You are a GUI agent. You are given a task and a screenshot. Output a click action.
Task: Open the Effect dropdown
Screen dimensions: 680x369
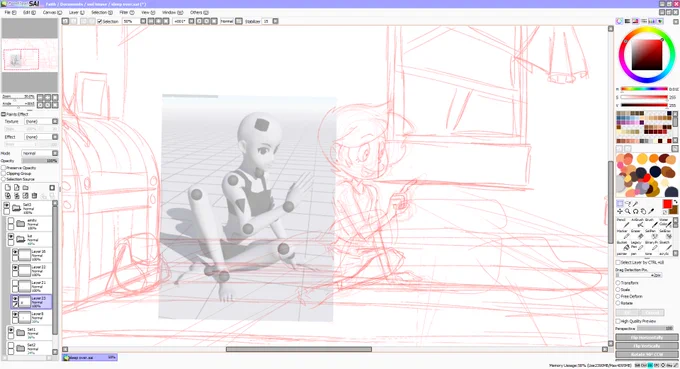point(55,137)
